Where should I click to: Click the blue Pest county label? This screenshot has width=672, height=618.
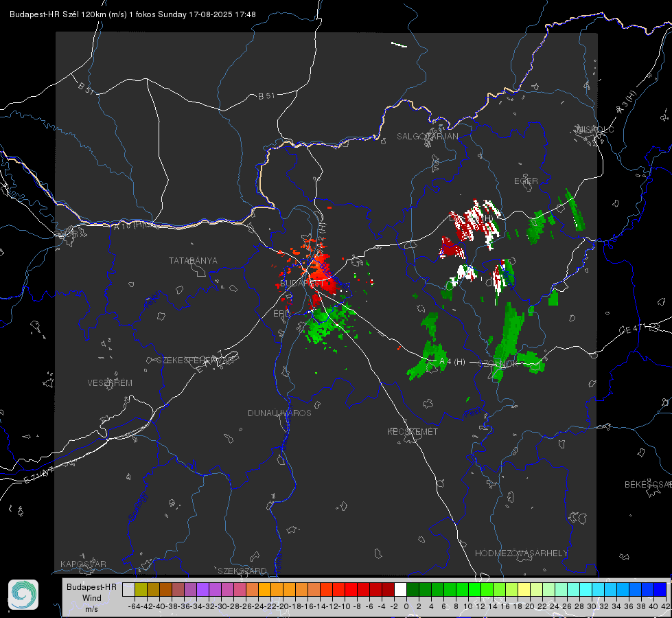(x=472, y=413)
